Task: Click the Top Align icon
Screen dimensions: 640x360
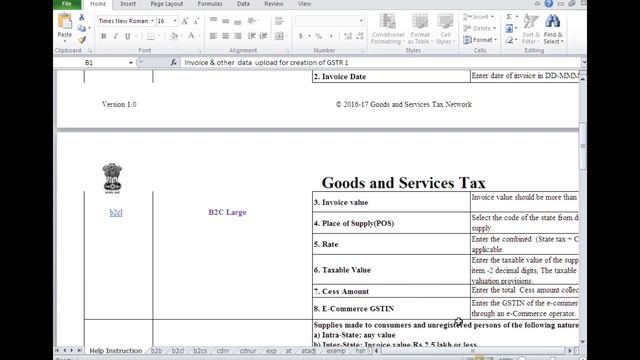Action: (213, 20)
